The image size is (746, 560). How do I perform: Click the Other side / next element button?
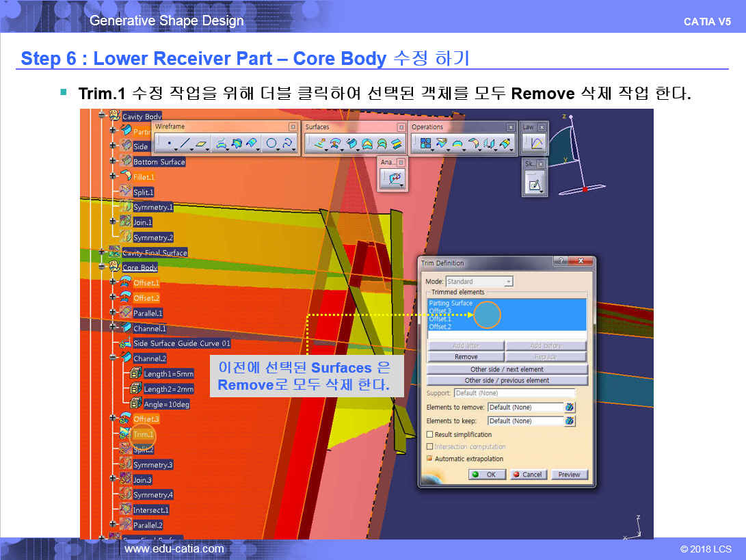pyautogui.click(x=507, y=369)
